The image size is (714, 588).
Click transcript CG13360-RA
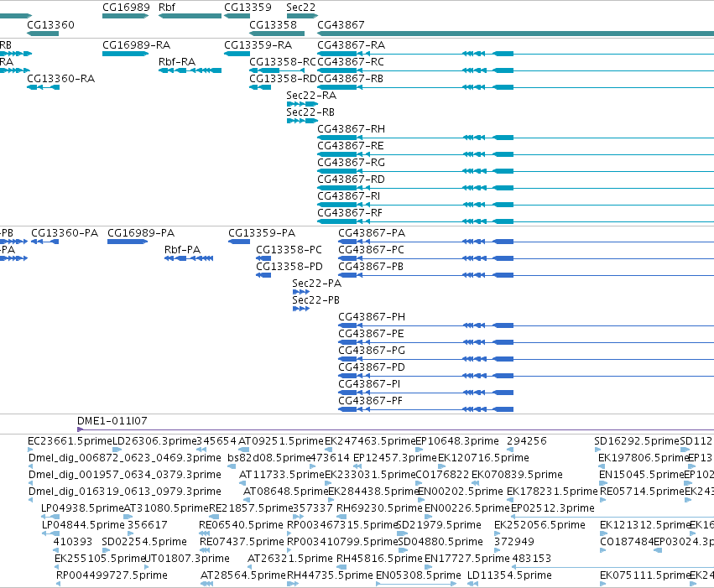pos(60,78)
